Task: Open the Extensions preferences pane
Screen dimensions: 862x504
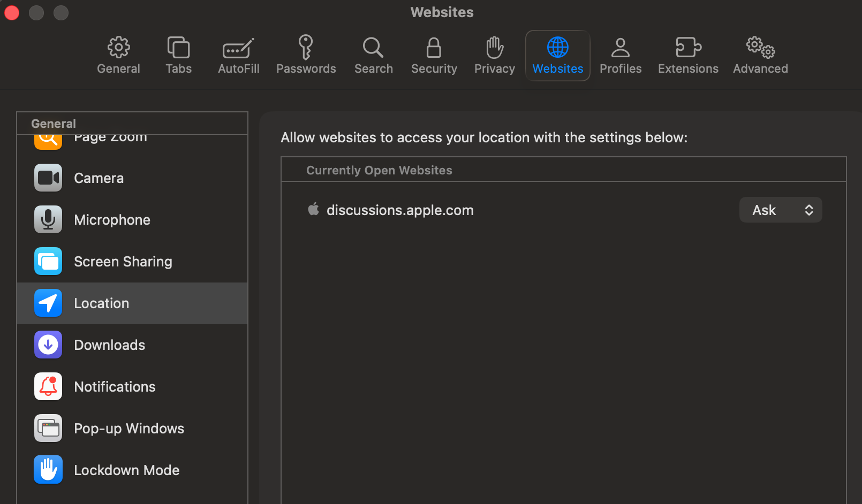Action: 688,55
